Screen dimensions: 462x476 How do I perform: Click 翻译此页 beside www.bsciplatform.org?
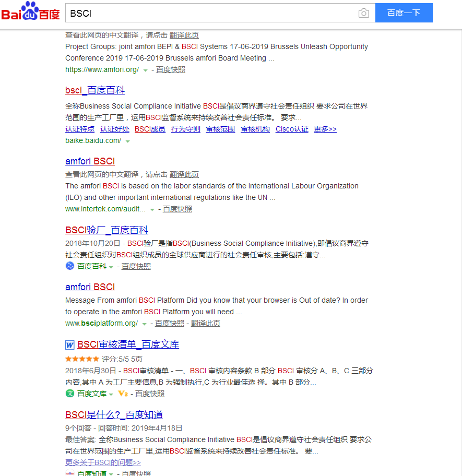(x=206, y=323)
